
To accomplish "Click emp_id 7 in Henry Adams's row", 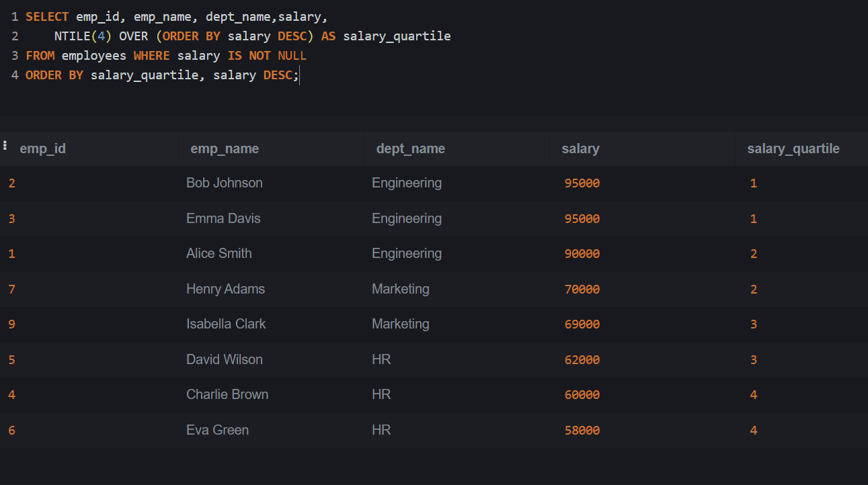I will 12,290.
